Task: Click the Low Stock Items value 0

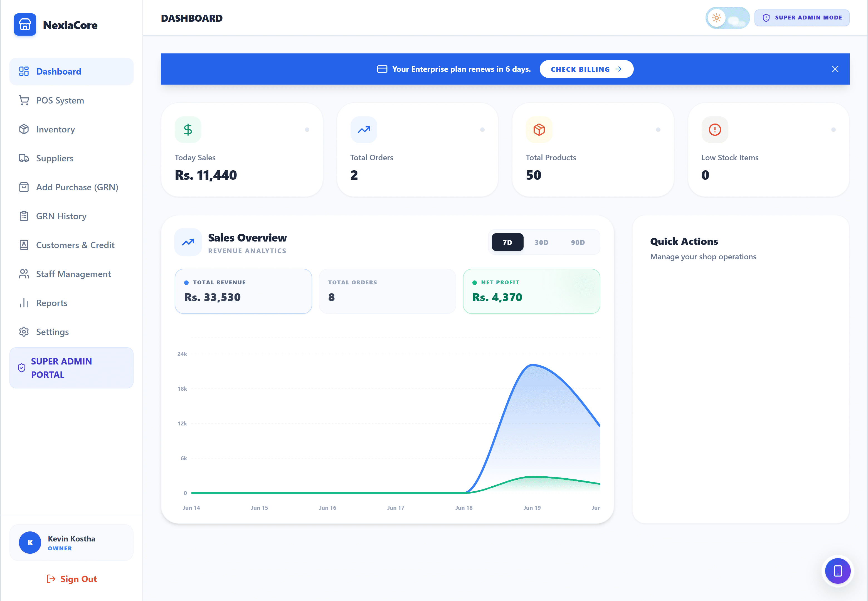Action: point(705,176)
